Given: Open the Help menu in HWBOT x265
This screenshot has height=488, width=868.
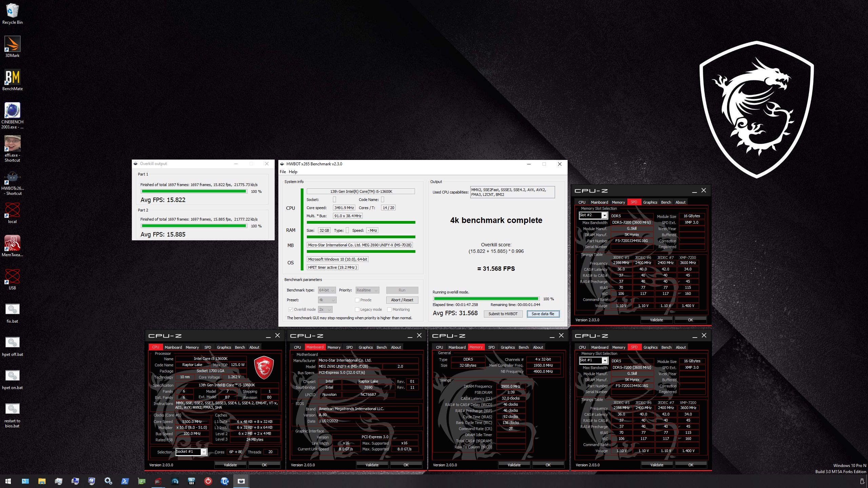Looking at the screenshot, I should (293, 172).
